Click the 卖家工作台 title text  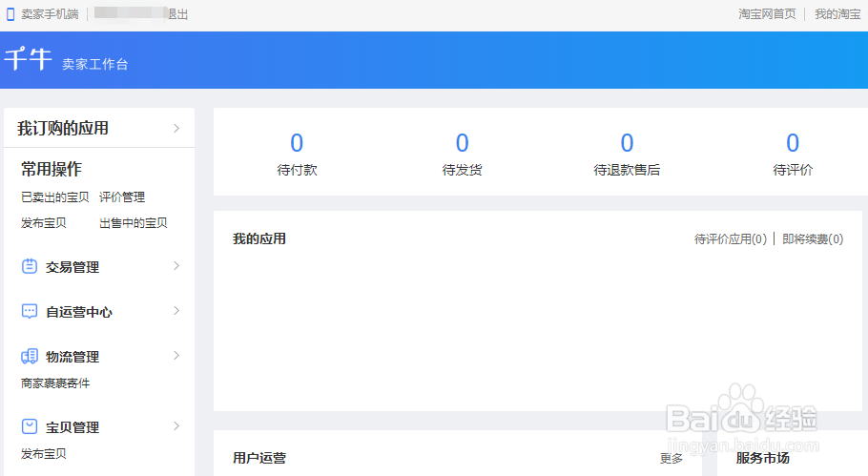pyautogui.click(x=94, y=64)
